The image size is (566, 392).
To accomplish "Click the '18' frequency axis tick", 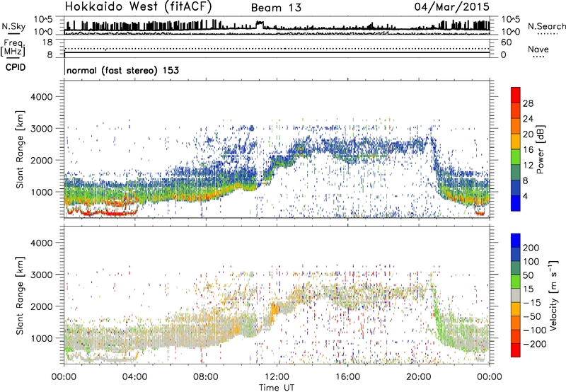I will coord(47,42).
